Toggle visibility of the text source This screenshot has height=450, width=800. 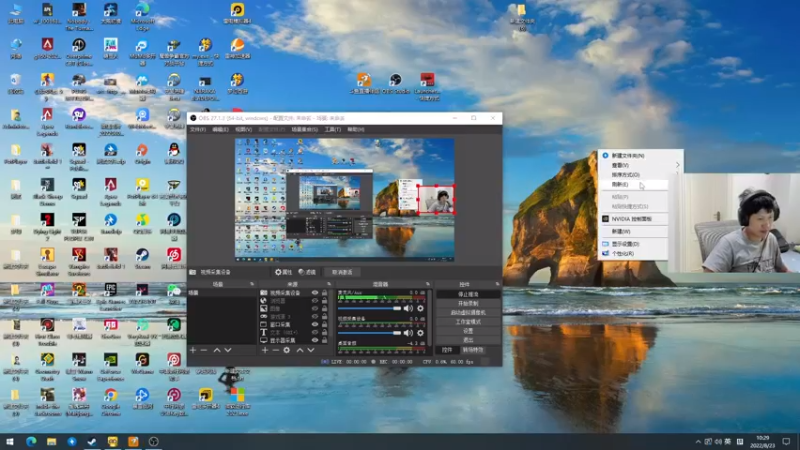[315, 332]
